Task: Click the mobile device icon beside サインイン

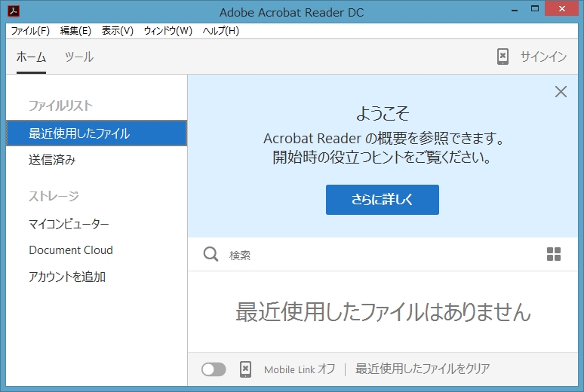Action: coord(503,57)
